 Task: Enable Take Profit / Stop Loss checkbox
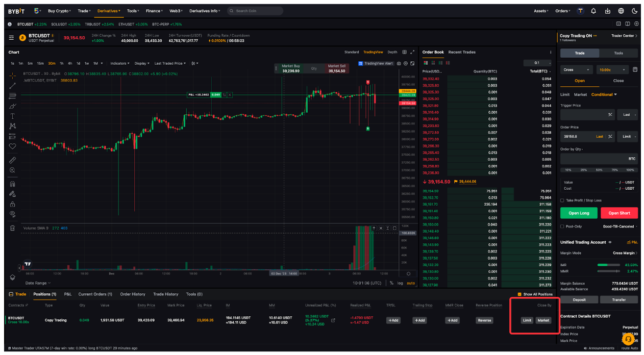pos(562,200)
